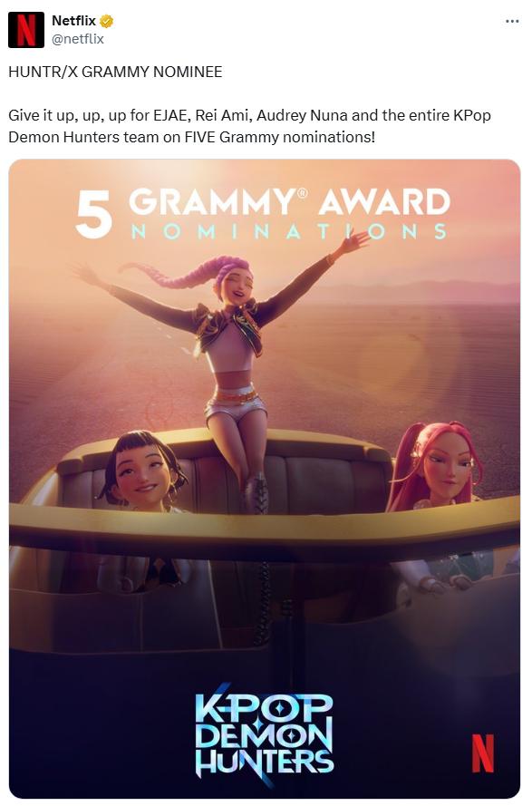This screenshot has width=532, height=806.
Task: Open the KPop Demon Hunters poster image
Action: pos(265,478)
